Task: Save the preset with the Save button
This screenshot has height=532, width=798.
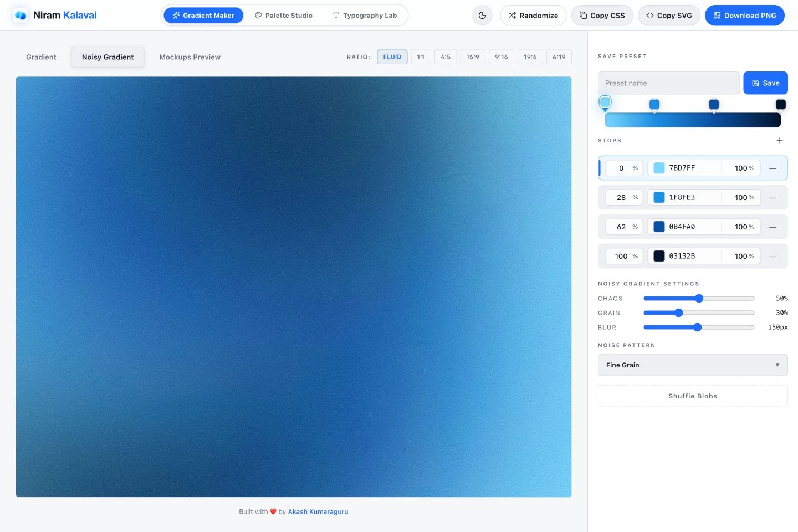Action: pos(765,83)
